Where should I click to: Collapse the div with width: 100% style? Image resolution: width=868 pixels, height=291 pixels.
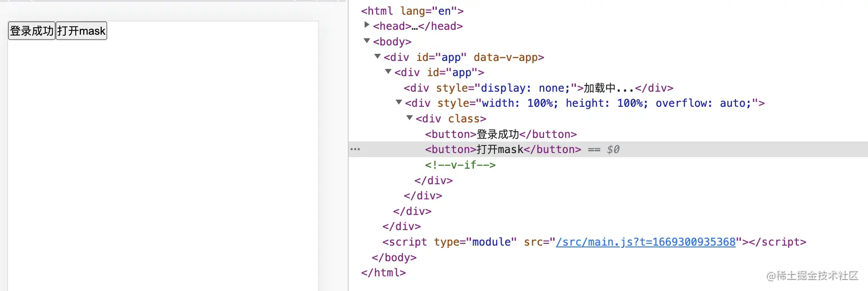[x=399, y=102]
